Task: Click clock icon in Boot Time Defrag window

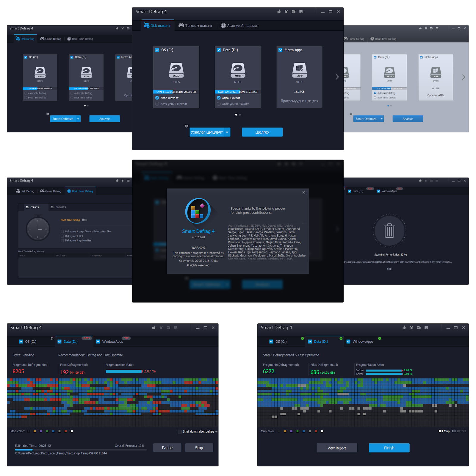Action: tap(38, 229)
